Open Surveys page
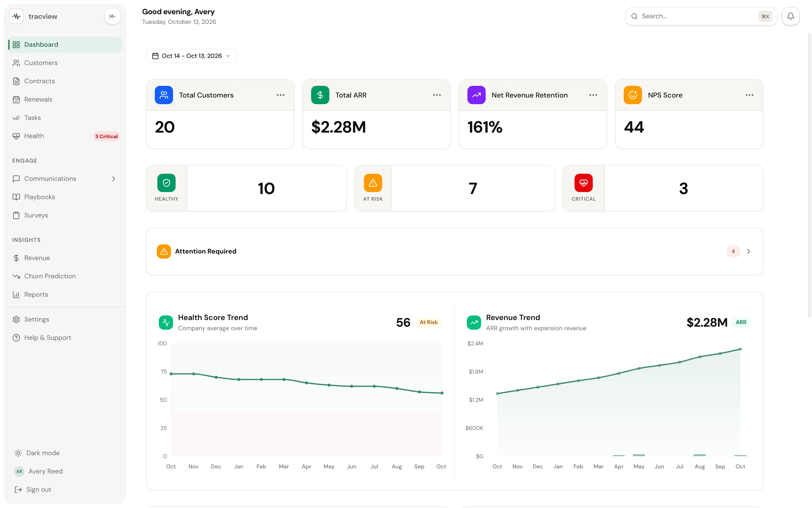The image size is (812, 508). [65, 215]
